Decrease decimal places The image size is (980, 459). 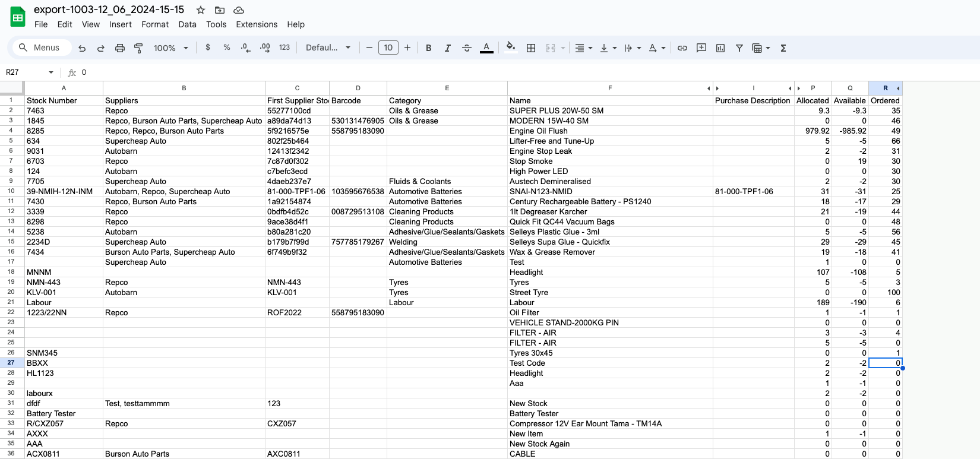tap(246, 48)
